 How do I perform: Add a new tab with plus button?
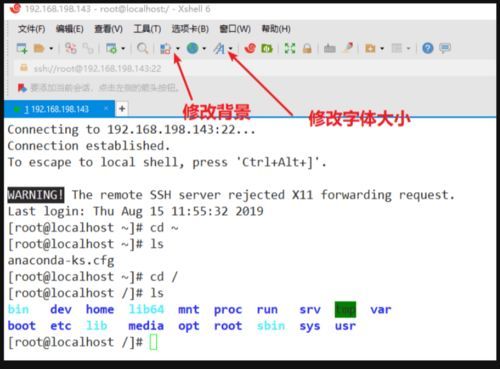(x=122, y=109)
